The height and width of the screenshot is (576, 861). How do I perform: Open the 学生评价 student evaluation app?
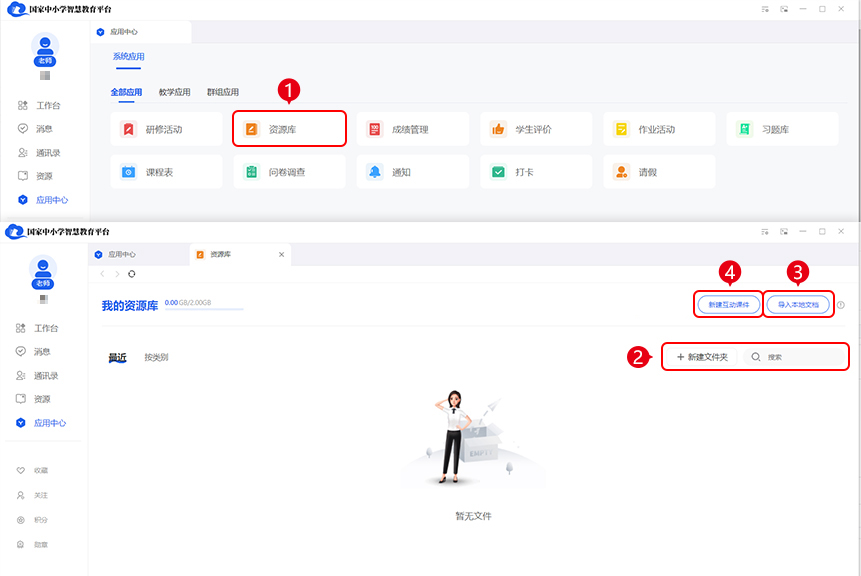click(535, 129)
